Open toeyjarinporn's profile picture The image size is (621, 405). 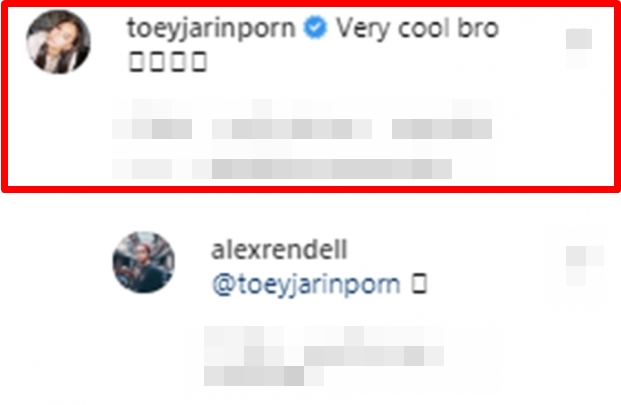coord(58,42)
